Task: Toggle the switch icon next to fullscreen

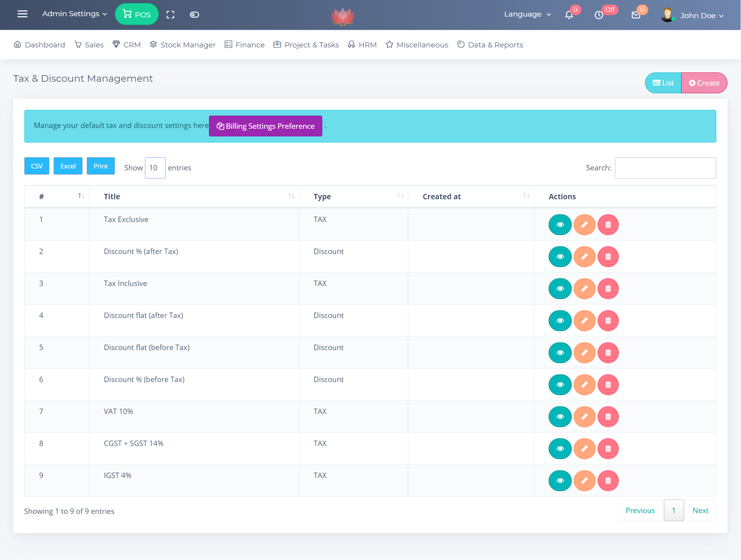Action: [194, 15]
